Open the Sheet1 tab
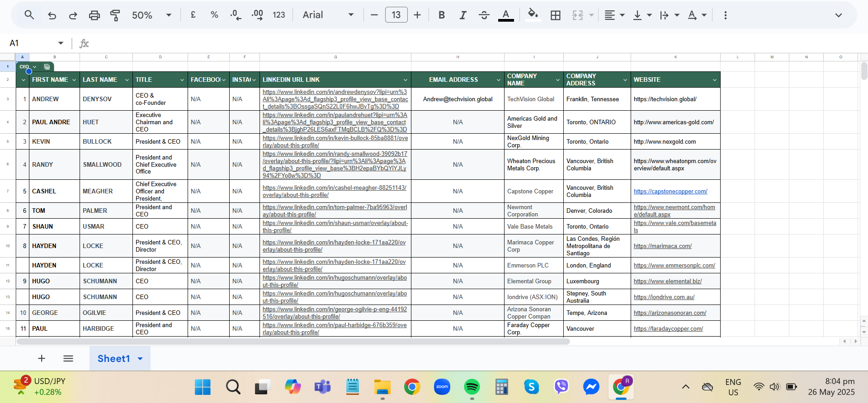 [114, 358]
